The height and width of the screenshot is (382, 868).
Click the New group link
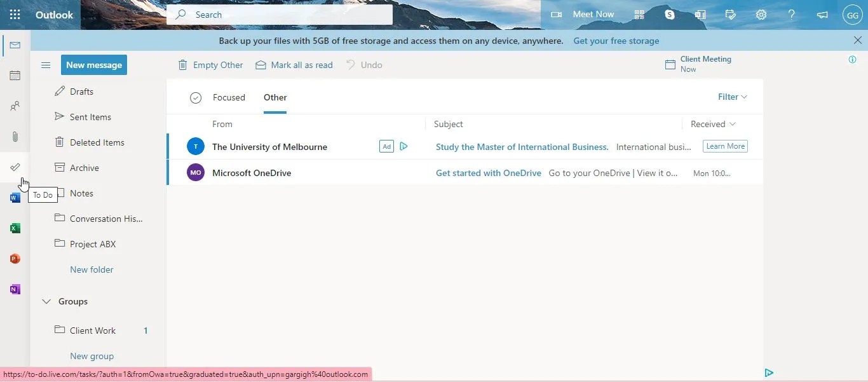click(92, 356)
